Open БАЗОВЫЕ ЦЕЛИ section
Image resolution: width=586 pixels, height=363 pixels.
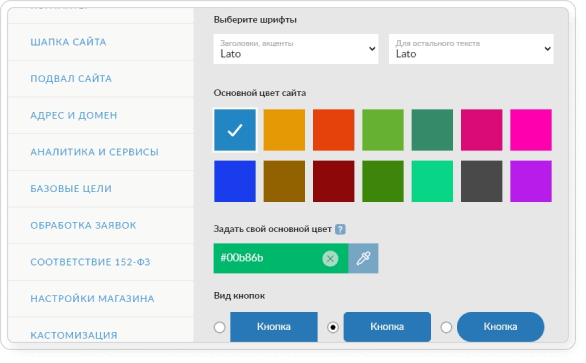[x=101, y=188]
